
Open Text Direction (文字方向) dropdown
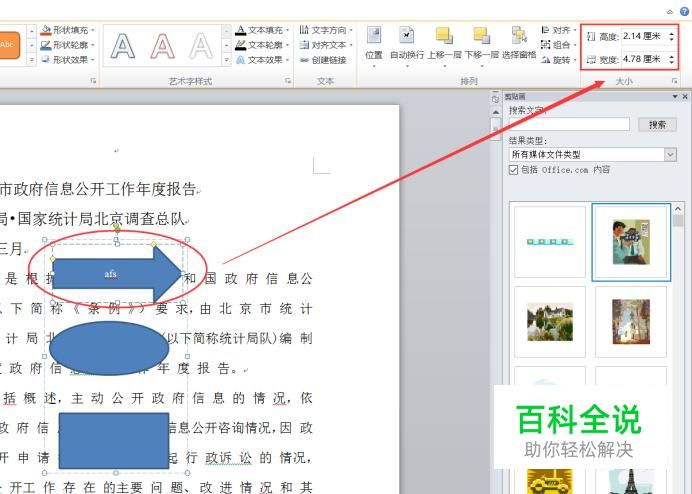326,30
